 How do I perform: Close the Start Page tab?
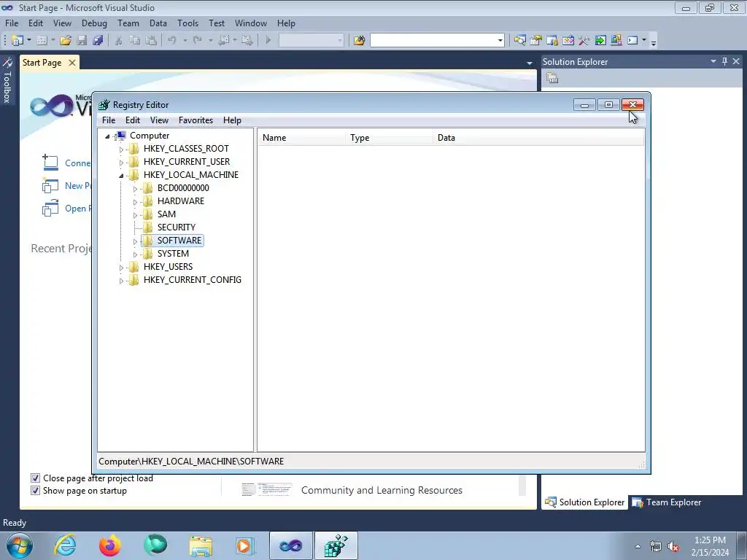72,63
